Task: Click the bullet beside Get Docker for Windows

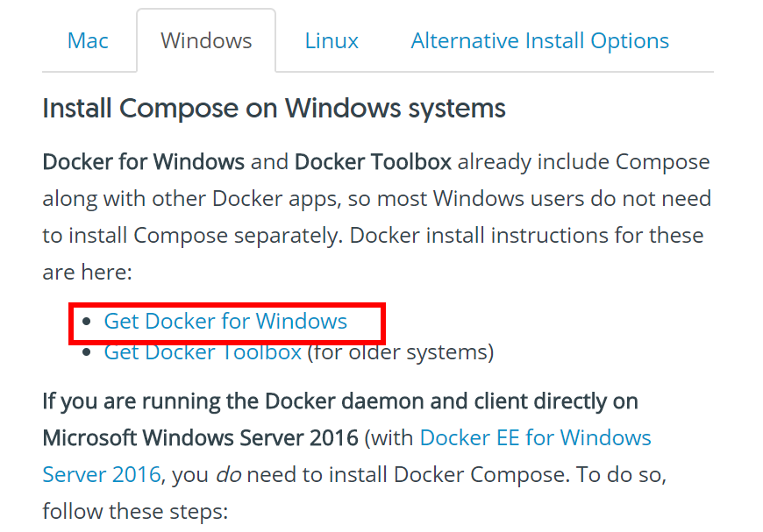Action: click(x=87, y=322)
